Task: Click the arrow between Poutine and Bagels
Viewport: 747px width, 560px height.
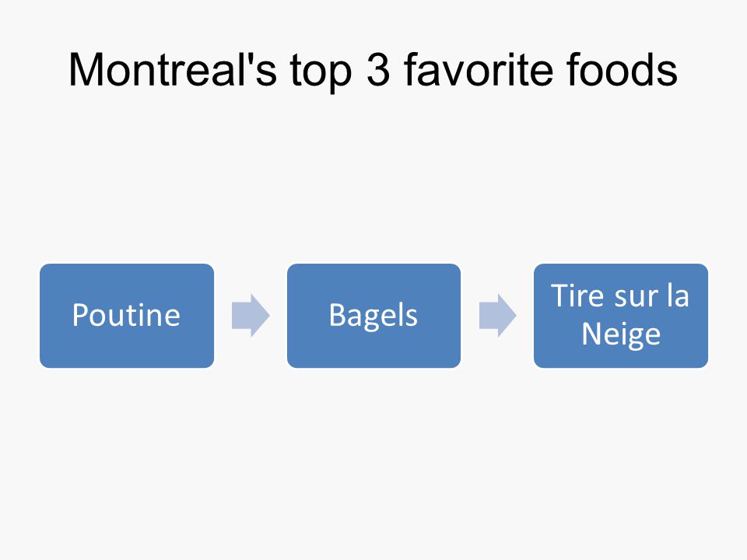Action: pos(251,315)
